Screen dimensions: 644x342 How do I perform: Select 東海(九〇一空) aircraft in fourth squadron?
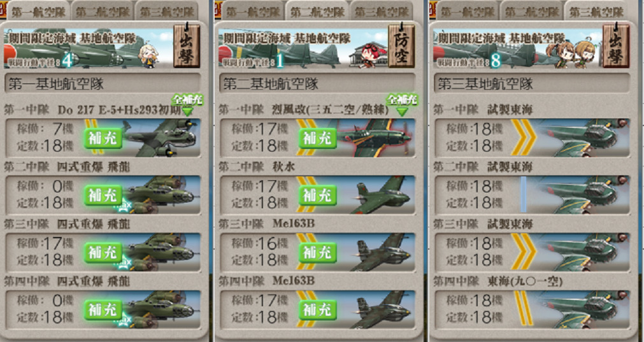583,310
